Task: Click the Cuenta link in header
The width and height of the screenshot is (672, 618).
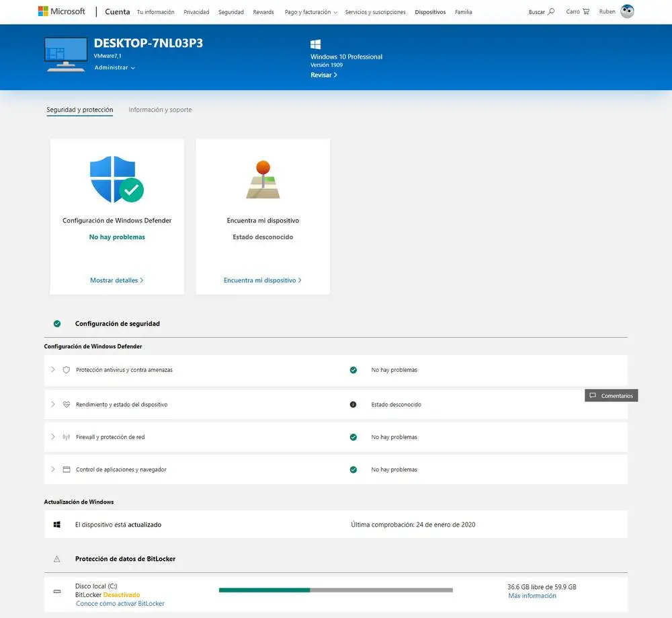Action: pos(118,11)
